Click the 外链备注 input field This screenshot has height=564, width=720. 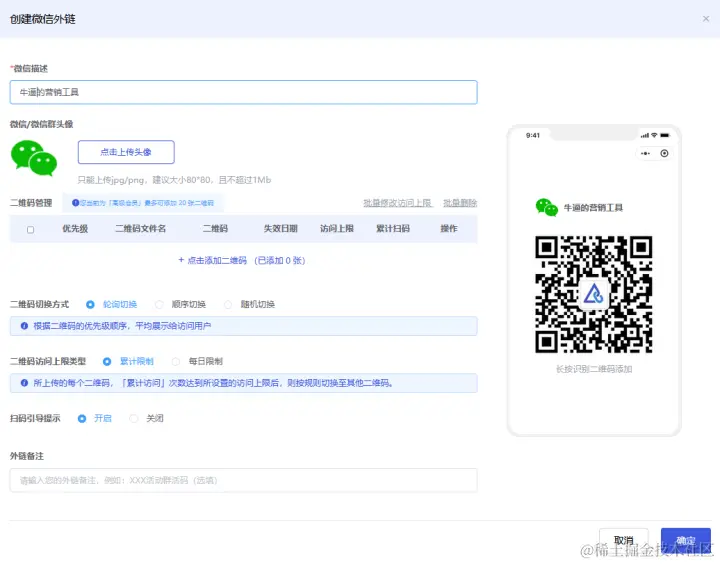coord(243,480)
